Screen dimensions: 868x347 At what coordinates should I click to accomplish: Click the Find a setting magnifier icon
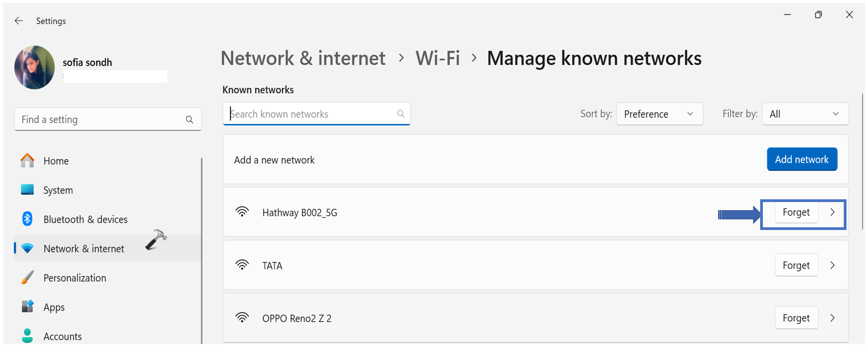[189, 119]
